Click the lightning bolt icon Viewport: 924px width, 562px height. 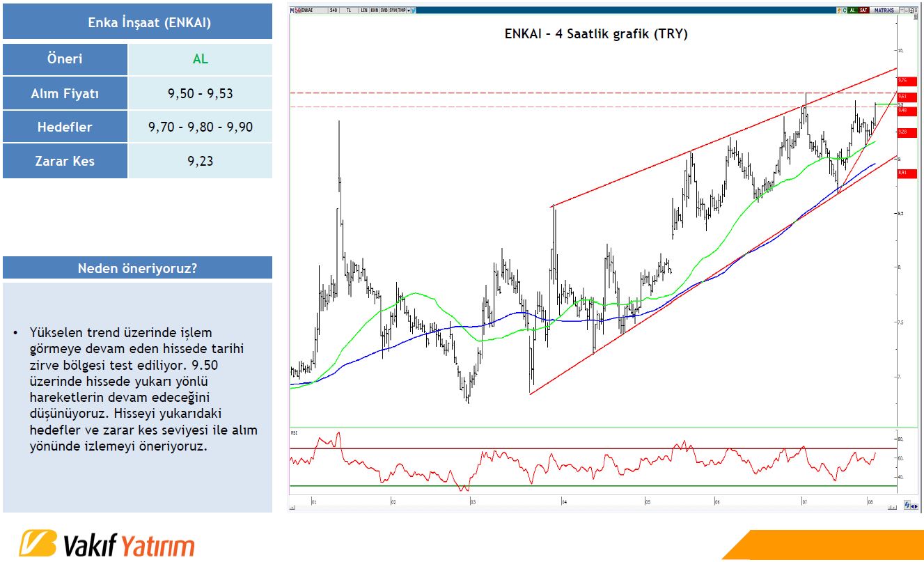tap(839, 10)
